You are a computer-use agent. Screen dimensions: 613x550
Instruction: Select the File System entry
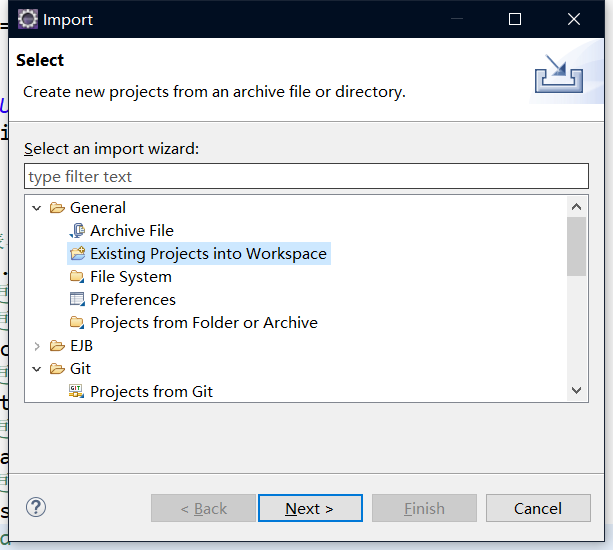pos(130,277)
